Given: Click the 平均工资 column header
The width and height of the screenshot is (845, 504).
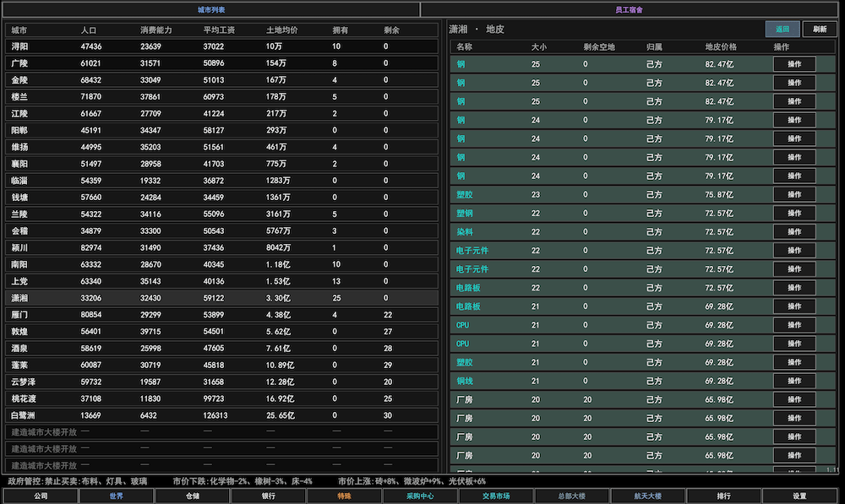Looking at the screenshot, I should pyautogui.click(x=220, y=30).
